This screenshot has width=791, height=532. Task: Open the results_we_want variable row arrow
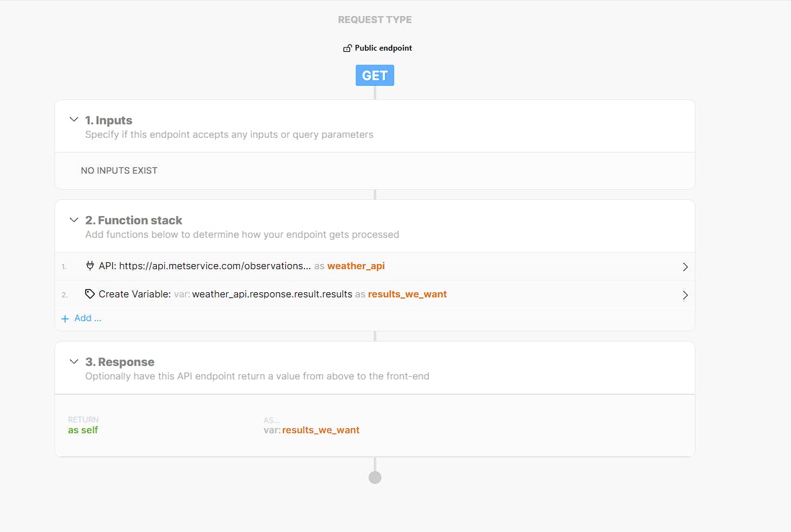click(685, 295)
